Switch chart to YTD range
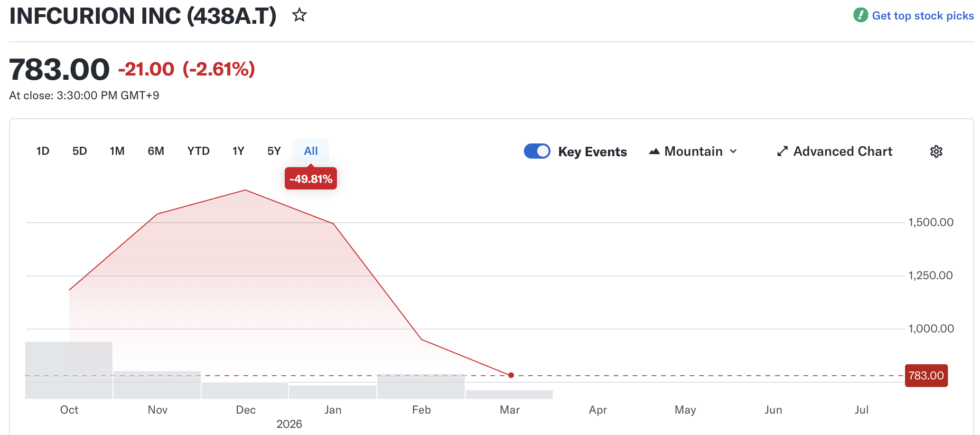This screenshot has width=980, height=435. 198,151
